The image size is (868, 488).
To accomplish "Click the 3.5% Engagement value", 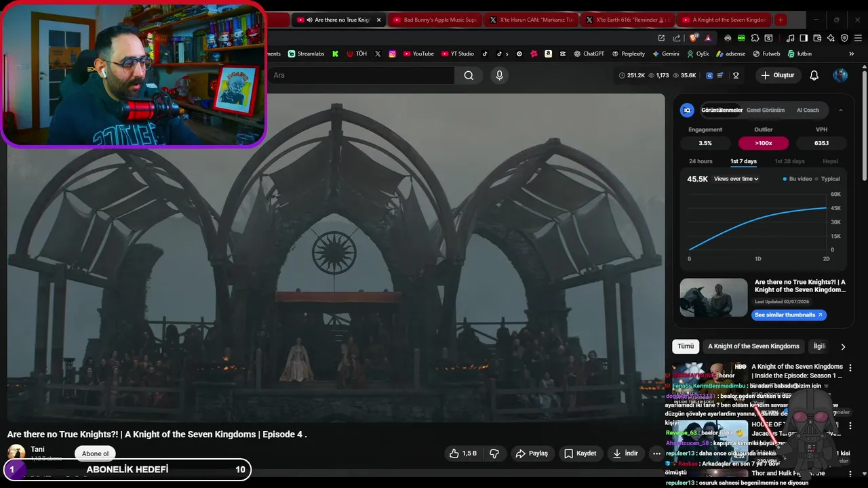I will [705, 143].
